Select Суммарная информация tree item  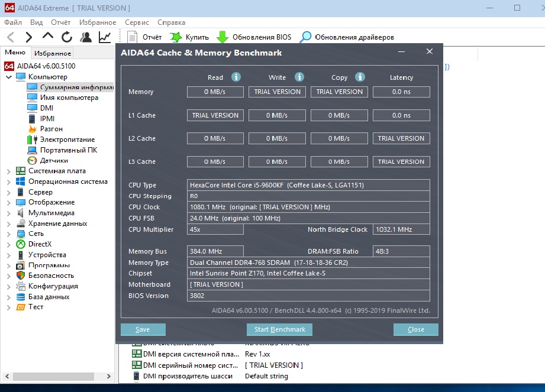(70, 87)
